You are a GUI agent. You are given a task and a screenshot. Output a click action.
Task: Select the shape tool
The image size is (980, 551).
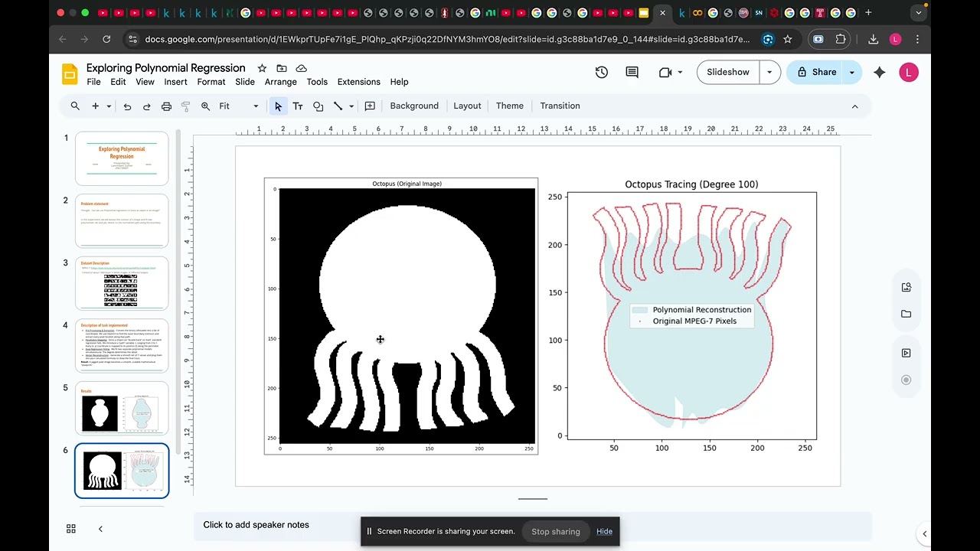(x=318, y=106)
